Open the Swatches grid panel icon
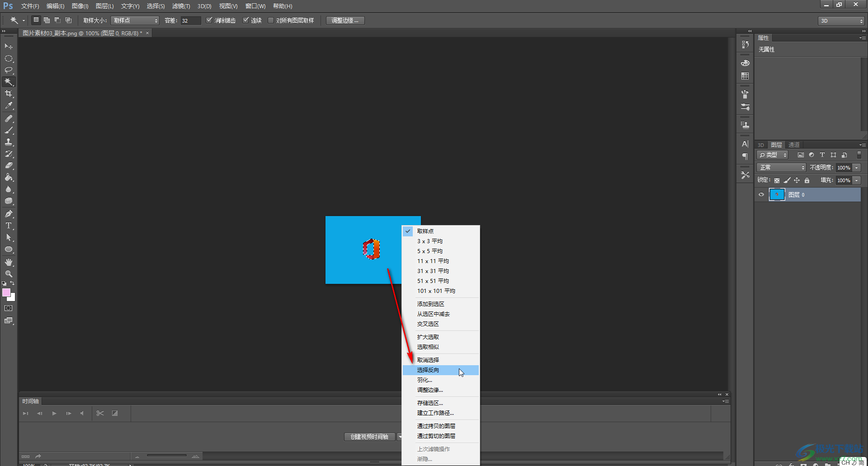The image size is (868, 466). (745, 76)
